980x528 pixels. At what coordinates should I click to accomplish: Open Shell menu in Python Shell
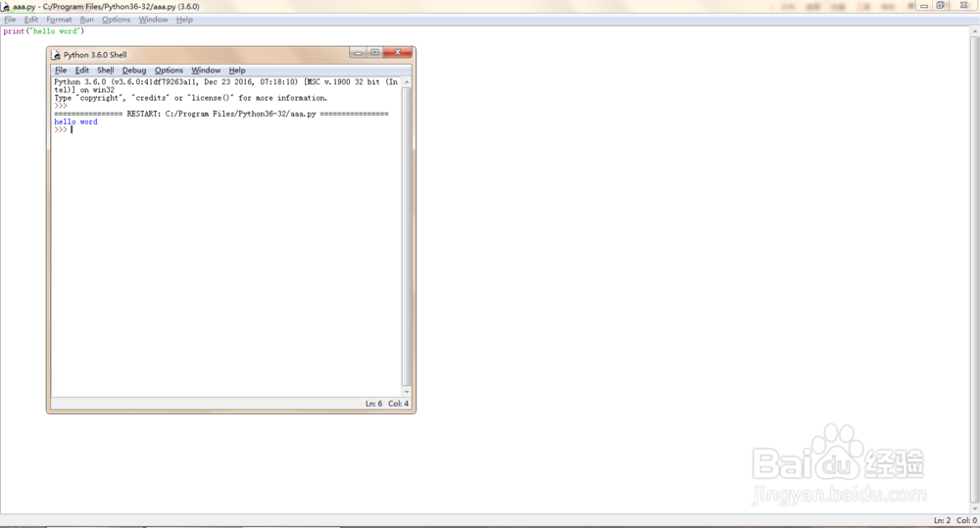click(x=106, y=70)
